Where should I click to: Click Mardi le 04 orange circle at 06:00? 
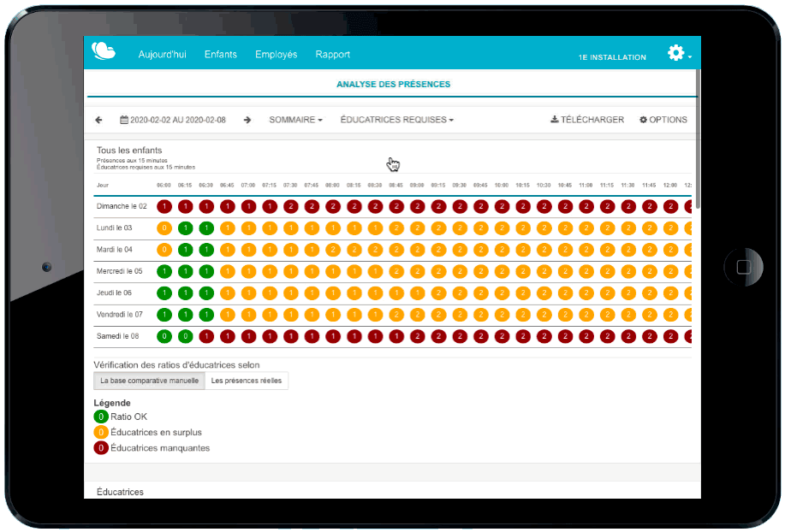click(x=164, y=250)
